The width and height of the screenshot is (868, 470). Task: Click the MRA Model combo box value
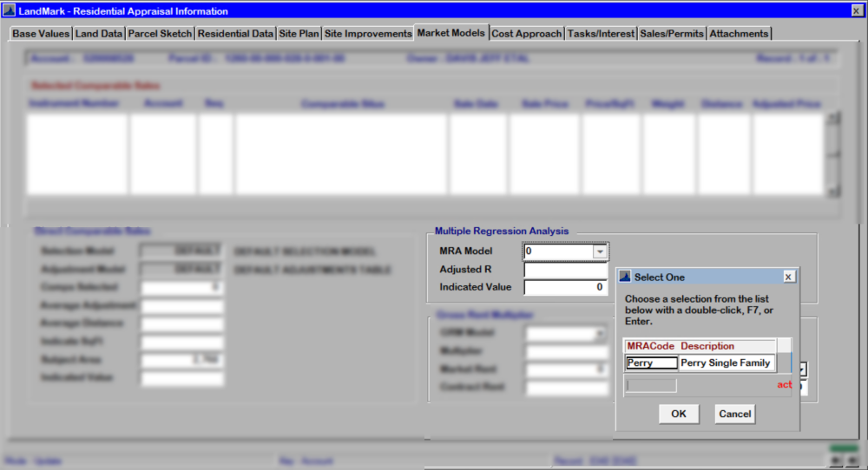coord(558,251)
